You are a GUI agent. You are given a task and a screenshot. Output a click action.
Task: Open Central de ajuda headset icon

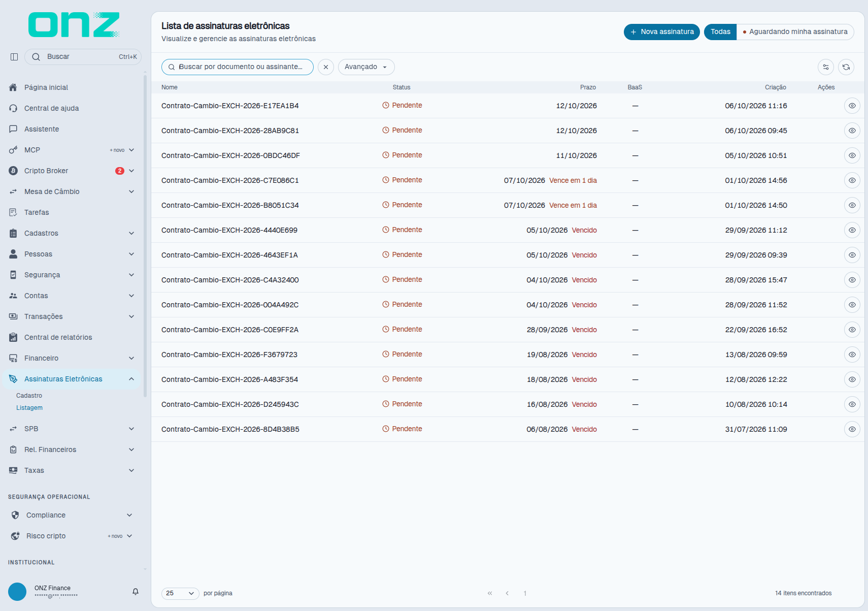pos(13,108)
